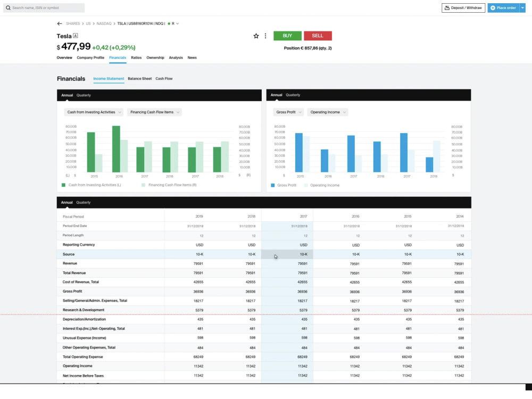Click Cash from Investing Activities legend swatch
532x399 pixels.
click(x=63, y=185)
